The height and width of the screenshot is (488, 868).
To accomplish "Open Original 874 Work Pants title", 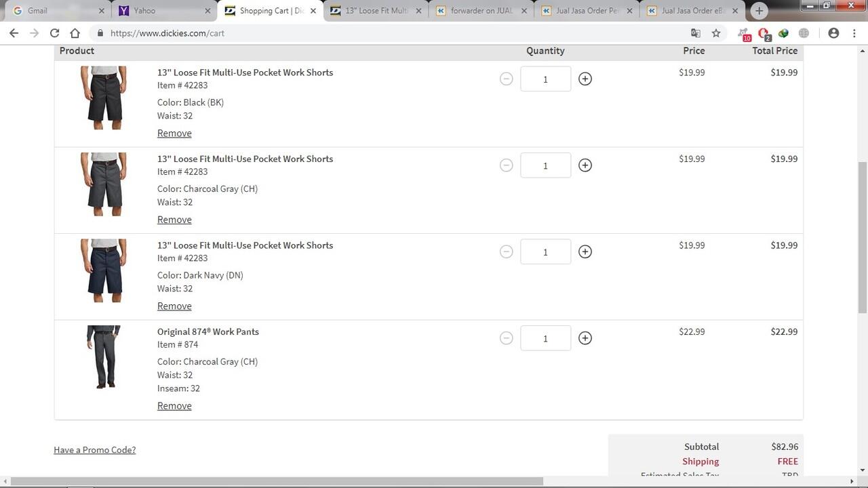I will [208, 331].
